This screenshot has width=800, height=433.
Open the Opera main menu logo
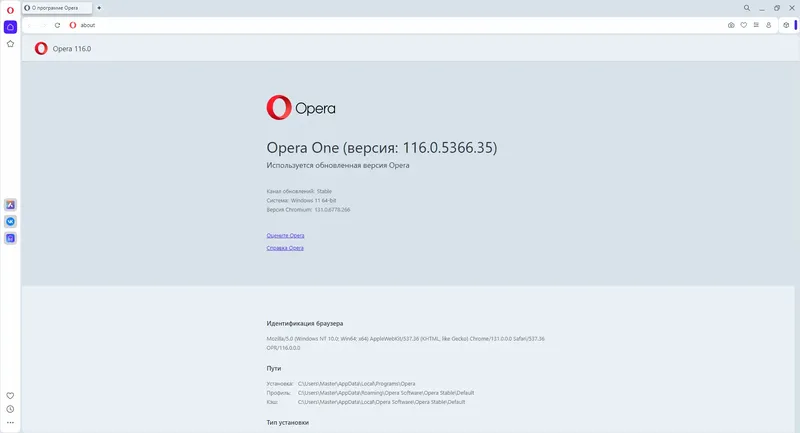[x=10, y=8]
